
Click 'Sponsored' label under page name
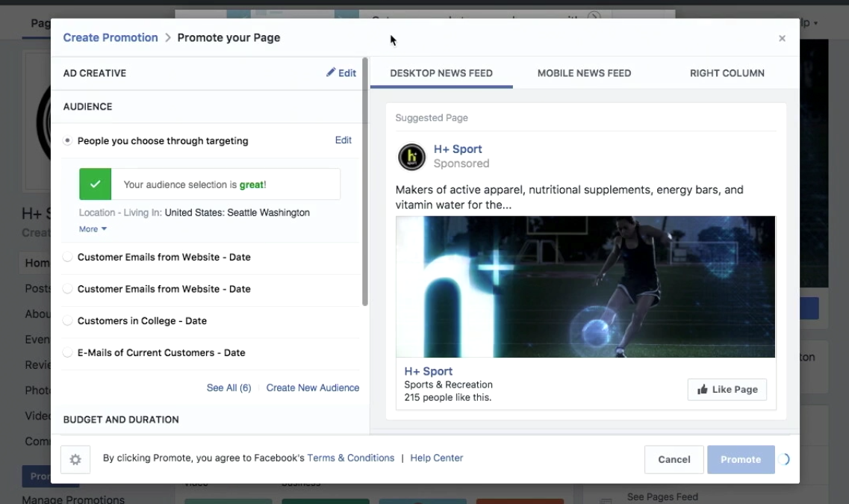pos(461,164)
